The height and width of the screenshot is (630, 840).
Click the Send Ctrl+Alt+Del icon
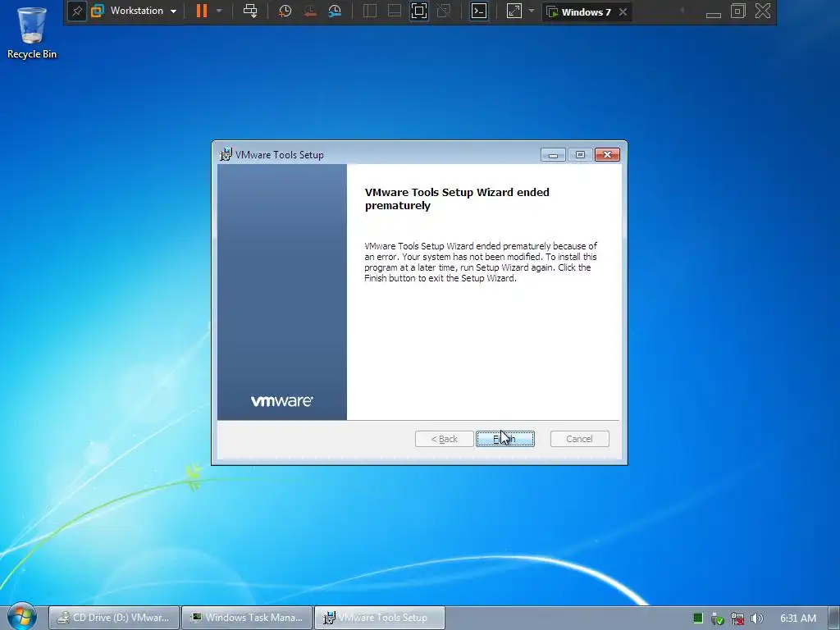click(250, 11)
